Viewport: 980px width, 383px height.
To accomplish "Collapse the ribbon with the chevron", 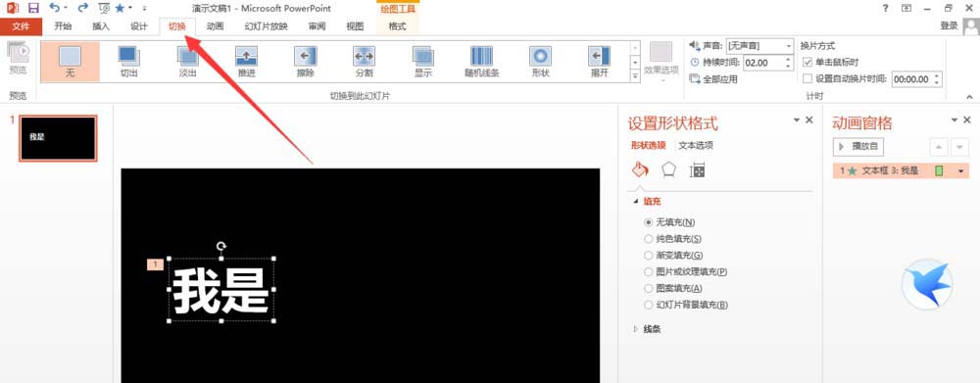I will click(969, 97).
